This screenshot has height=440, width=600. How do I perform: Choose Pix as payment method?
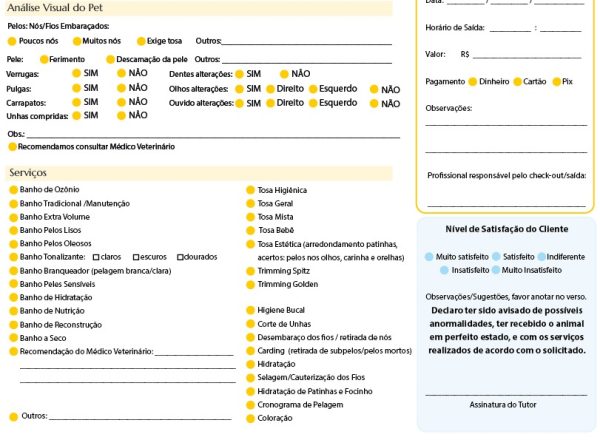tap(556, 82)
